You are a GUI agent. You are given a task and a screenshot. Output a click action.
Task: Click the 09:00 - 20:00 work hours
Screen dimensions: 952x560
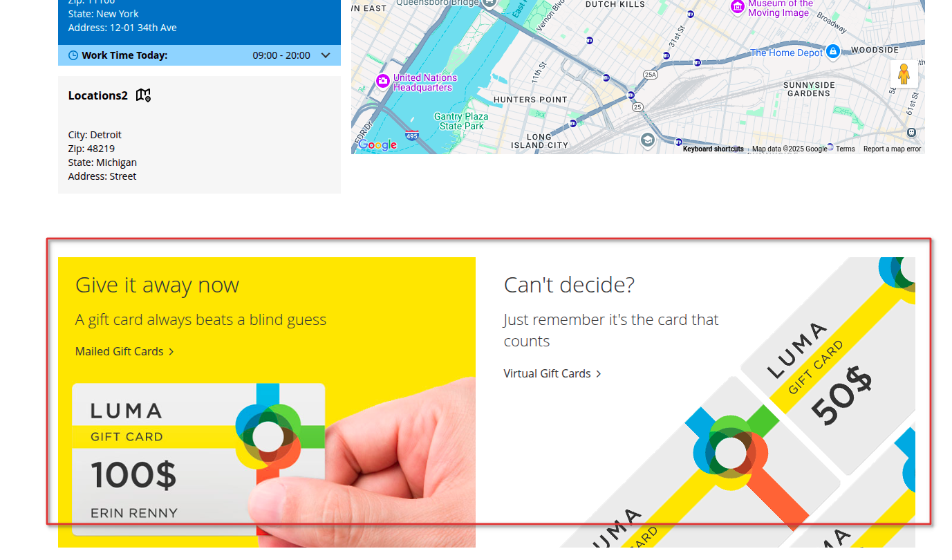click(x=281, y=55)
